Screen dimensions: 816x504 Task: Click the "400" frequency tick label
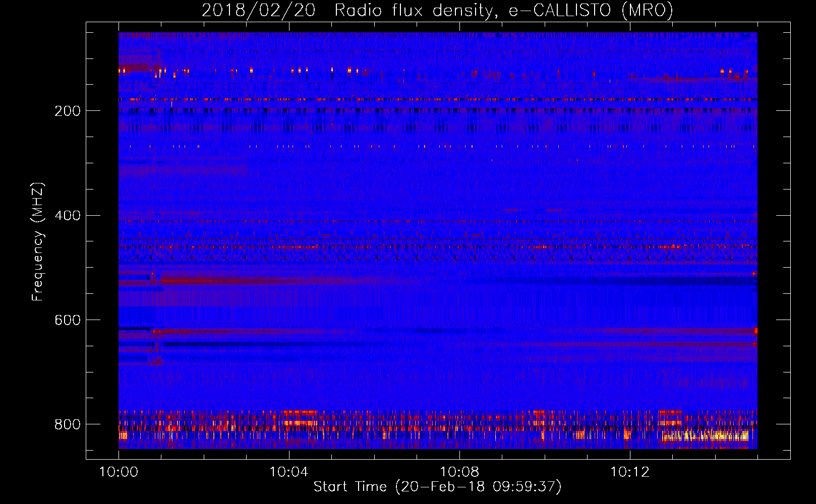coord(68,216)
